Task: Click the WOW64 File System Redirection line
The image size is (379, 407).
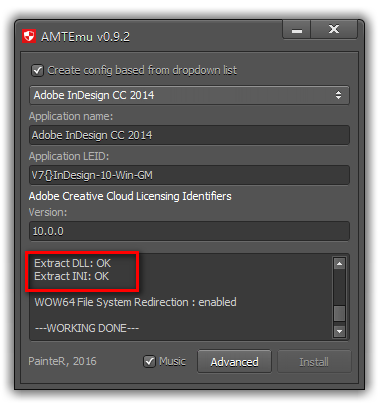Action: click(136, 302)
